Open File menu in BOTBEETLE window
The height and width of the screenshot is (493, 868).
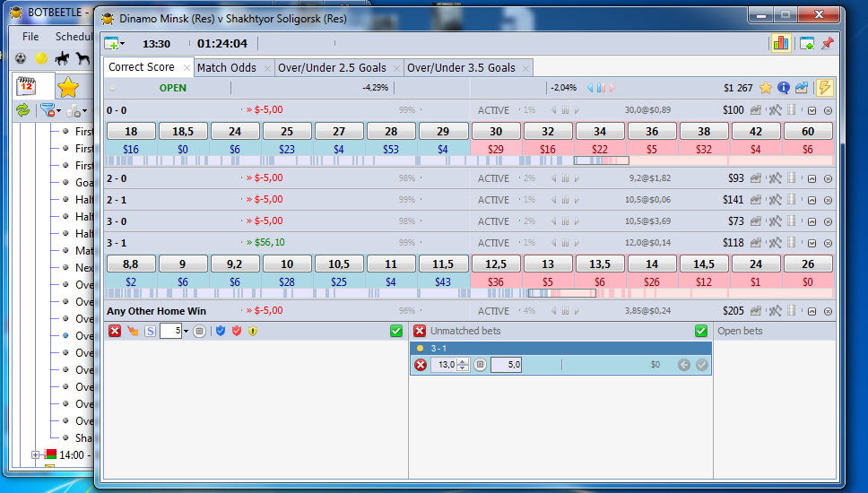click(x=30, y=37)
